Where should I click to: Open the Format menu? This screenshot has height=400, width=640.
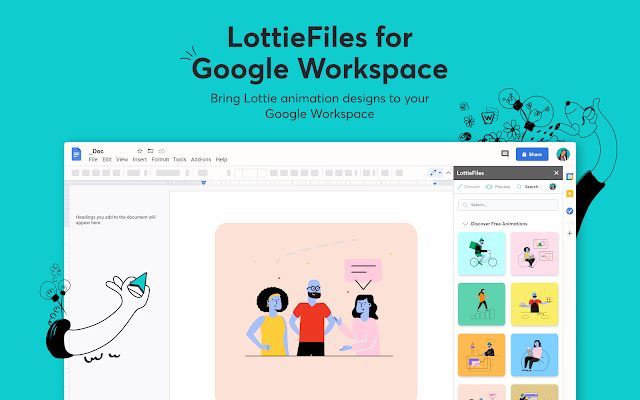click(x=160, y=160)
